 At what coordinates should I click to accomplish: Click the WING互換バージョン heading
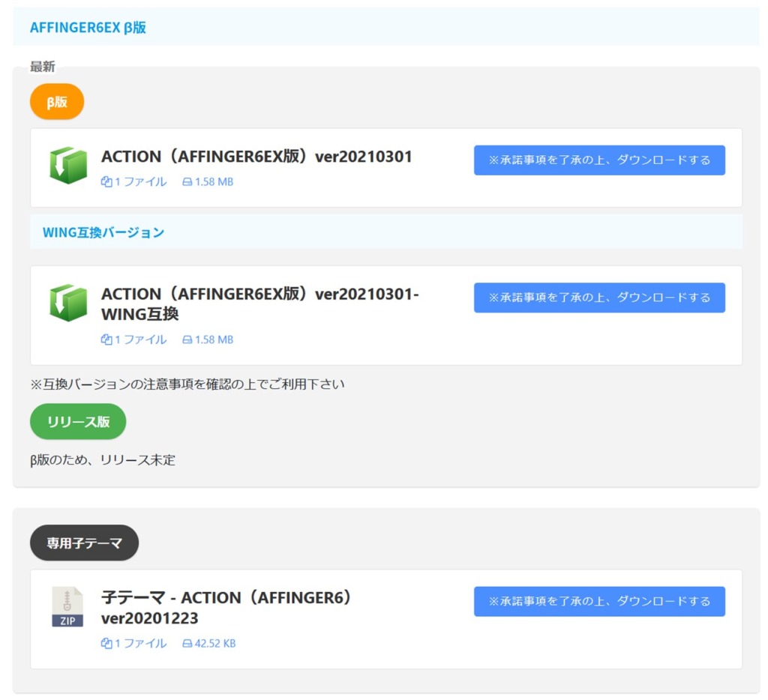[x=103, y=232]
